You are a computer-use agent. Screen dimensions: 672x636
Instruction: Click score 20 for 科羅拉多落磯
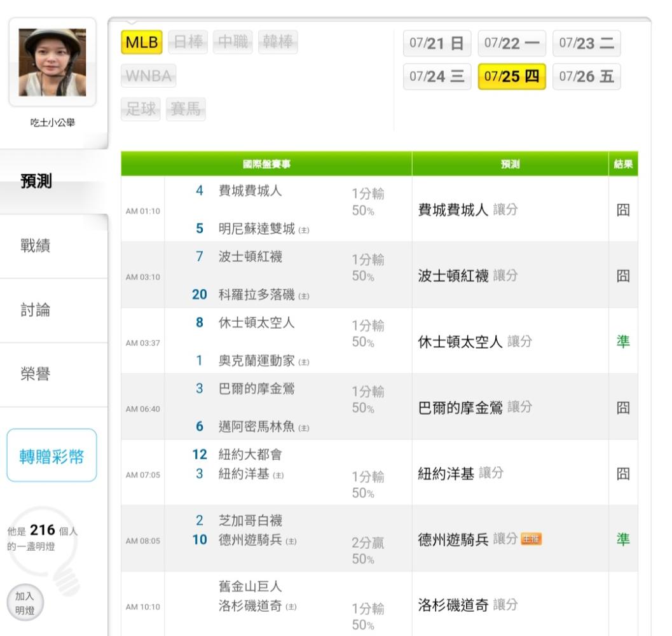[x=199, y=294]
